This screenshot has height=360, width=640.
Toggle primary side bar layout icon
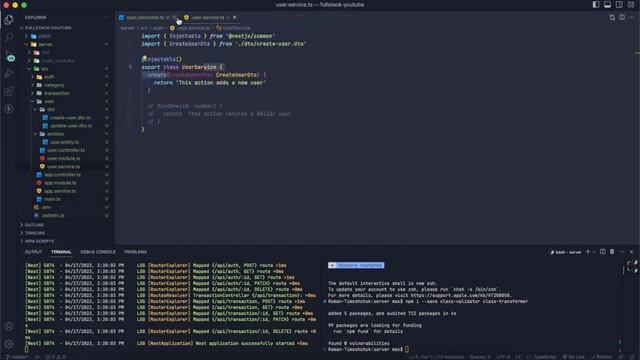coord(596,4)
